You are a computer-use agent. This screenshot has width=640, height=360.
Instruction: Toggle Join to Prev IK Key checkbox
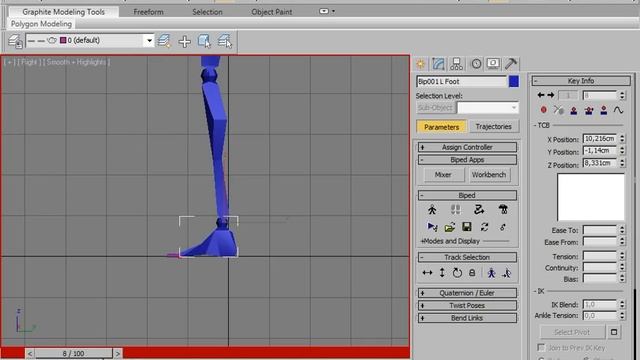[x=541, y=347]
